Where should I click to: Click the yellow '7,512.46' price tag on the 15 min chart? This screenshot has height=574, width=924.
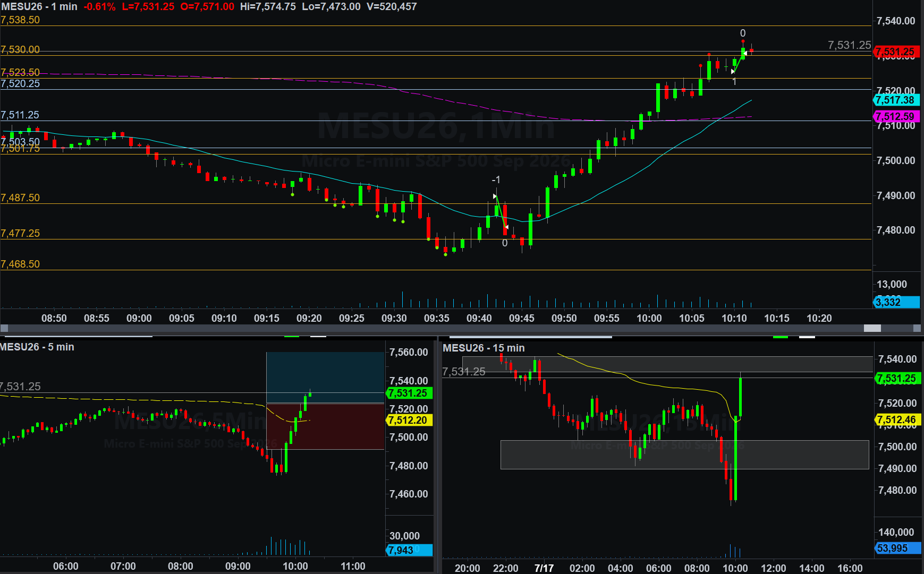click(898, 420)
